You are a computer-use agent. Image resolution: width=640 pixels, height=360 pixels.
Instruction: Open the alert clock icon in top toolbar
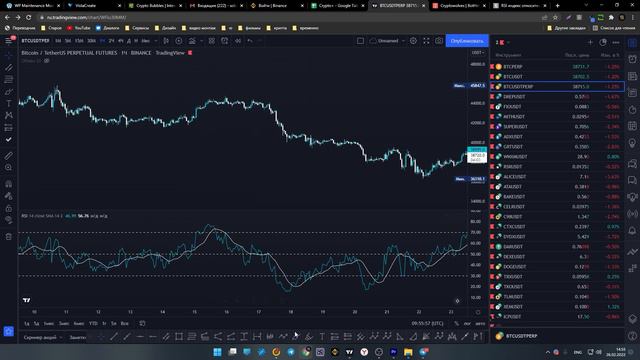click(x=224, y=41)
